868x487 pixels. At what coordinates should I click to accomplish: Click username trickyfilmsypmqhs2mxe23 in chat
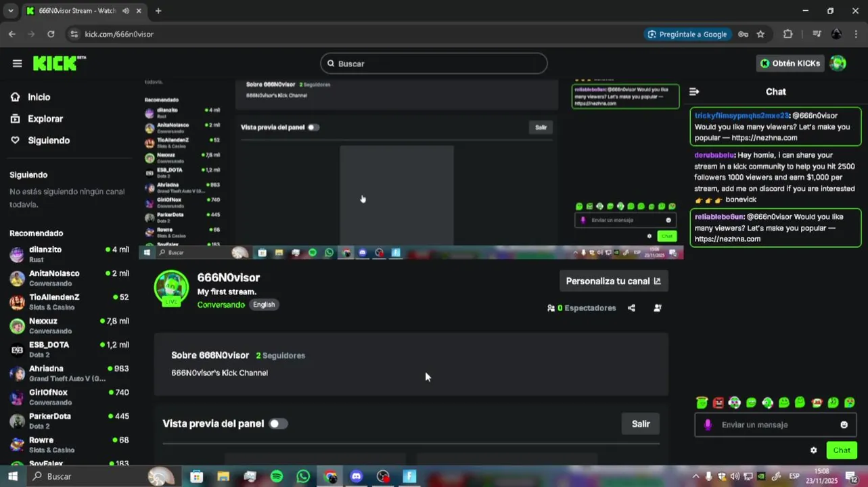pos(742,116)
